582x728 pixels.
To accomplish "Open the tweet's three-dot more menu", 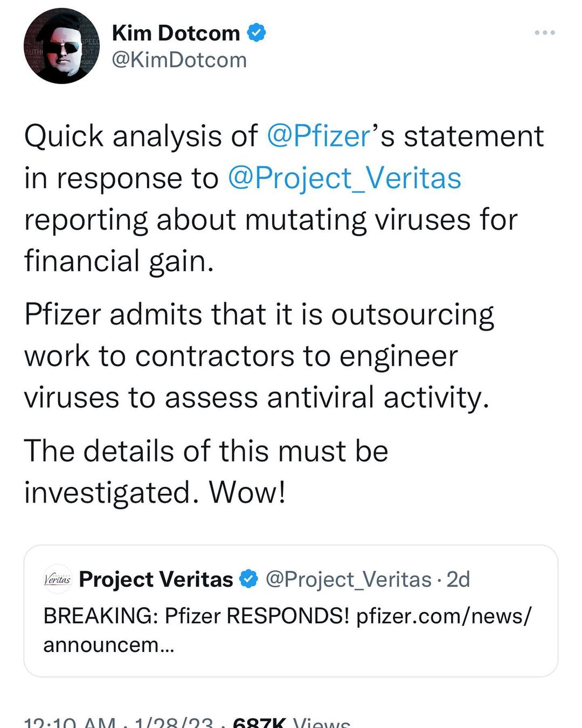I will click(x=544, y=33).
